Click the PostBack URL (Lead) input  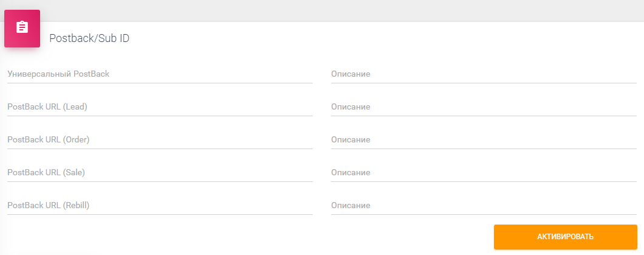point(160,107)
